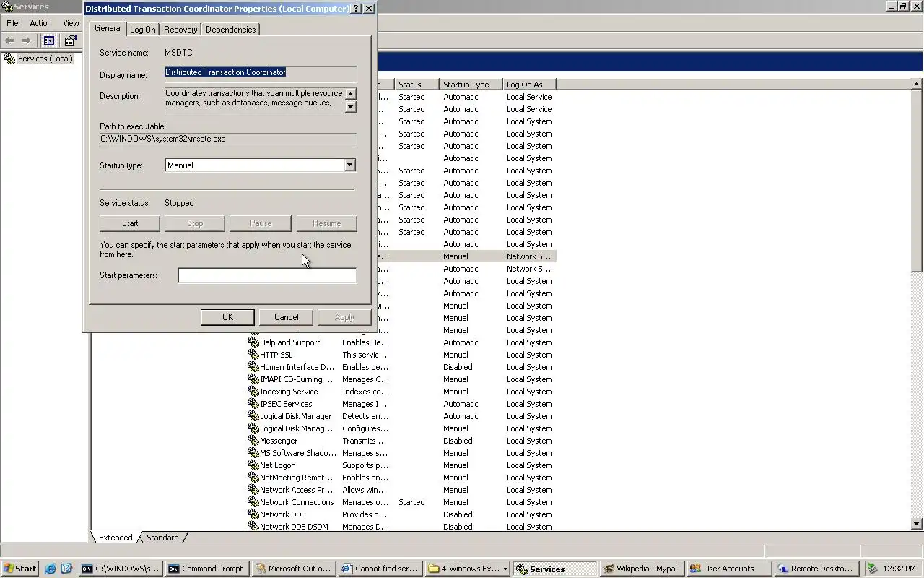Open the Recovery tab

point(180,30)
